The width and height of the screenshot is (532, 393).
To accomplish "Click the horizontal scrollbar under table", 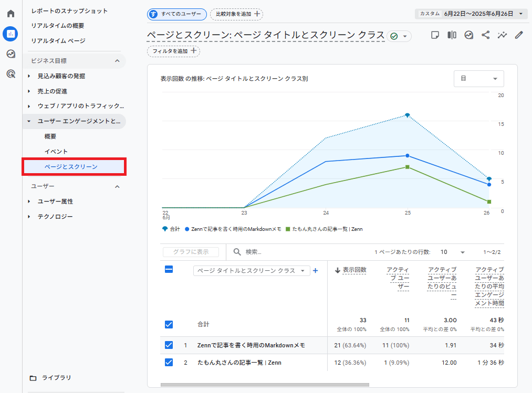I will point(265,385).
